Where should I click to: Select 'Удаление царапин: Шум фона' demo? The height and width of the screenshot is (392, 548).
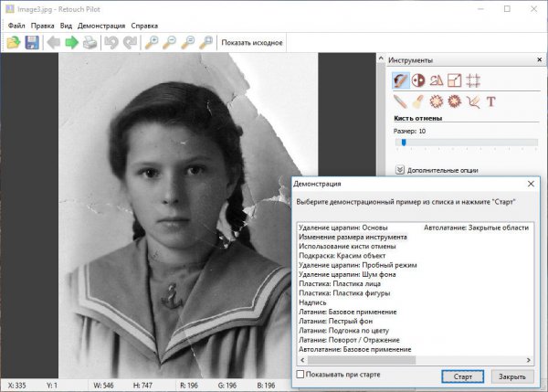pyautogui.click(x=347, y=274)
